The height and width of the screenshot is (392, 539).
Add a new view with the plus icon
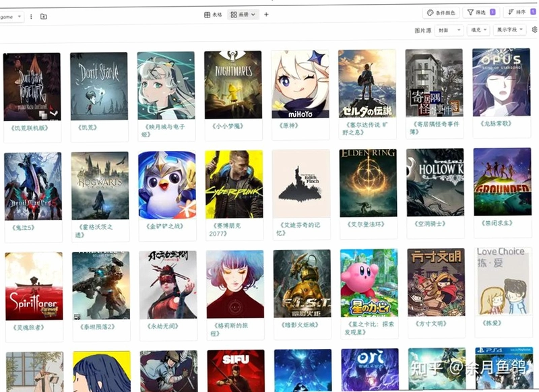[x=266, y=14]
